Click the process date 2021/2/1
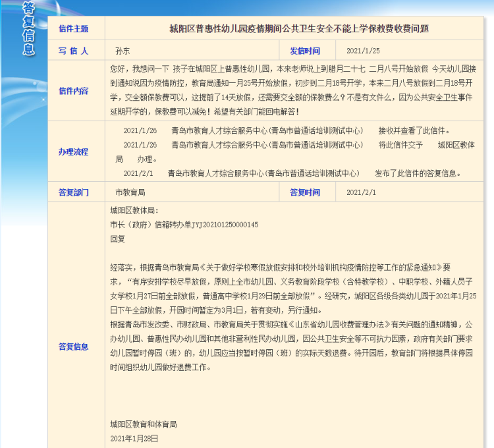Screen dimensions: 494x448 coord(138,173)
